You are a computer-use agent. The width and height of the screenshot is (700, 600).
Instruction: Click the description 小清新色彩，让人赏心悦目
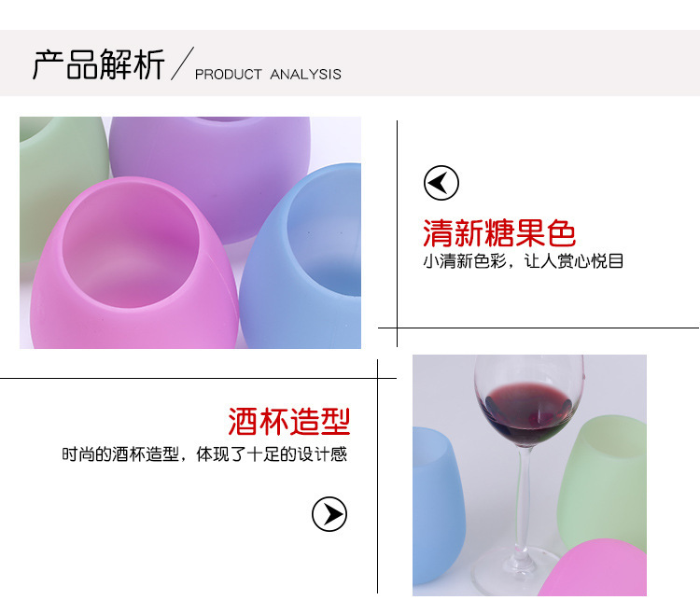pyautogui.click(x=523, y=261)
